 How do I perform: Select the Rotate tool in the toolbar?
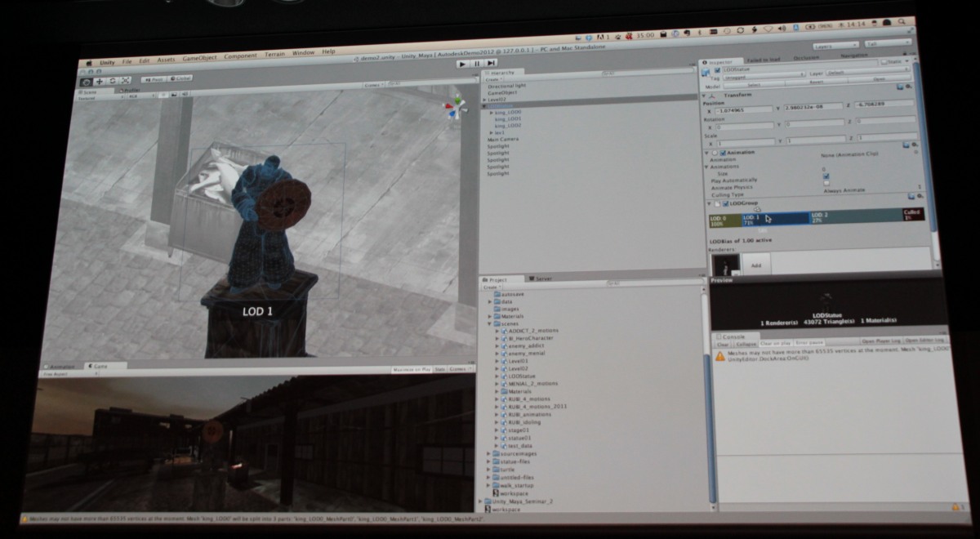tap(113, 81)
